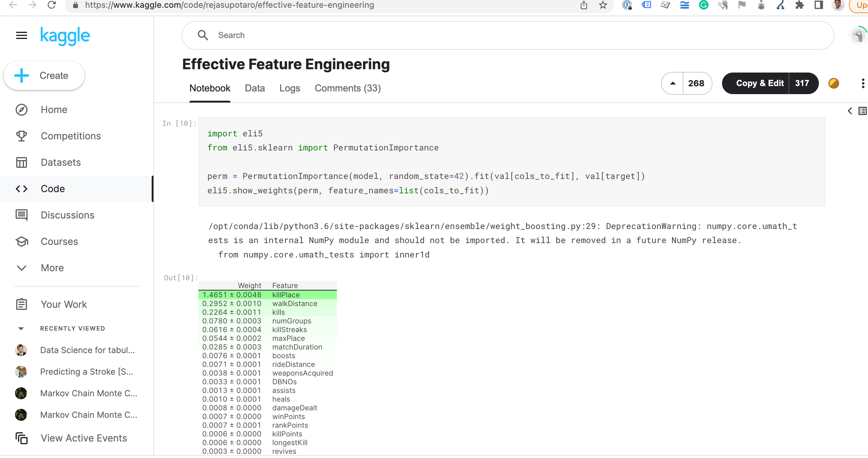Image resolution: width=868 pixels, height=458 pixels.
Task: Open the Competitions page via trophy icon
Action: pos(21,136)
